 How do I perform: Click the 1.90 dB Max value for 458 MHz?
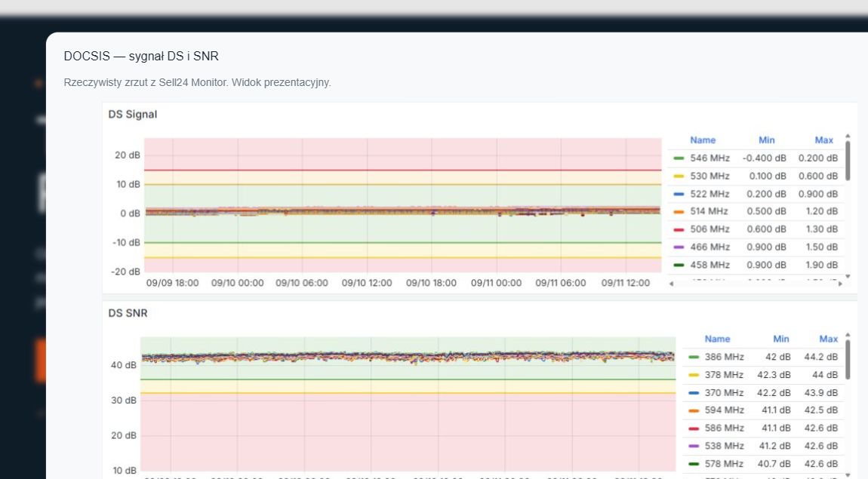tap(821, 264)
